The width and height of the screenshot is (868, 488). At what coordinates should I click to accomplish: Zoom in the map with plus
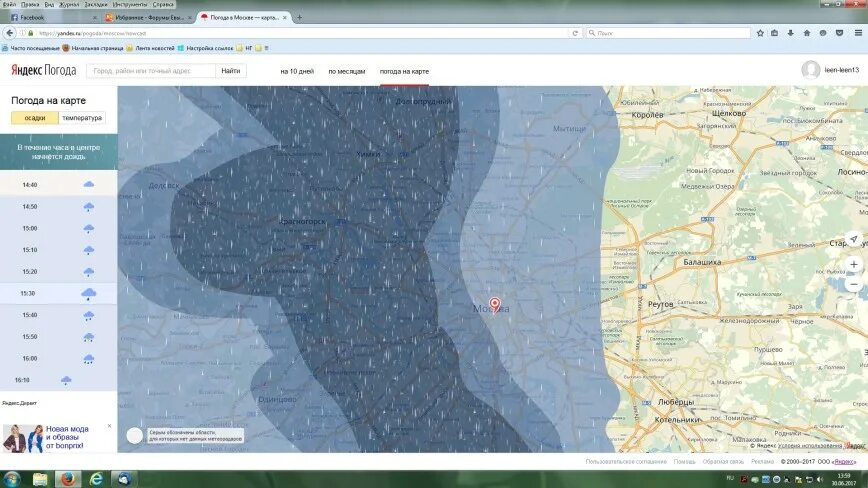tap(854, 264)
